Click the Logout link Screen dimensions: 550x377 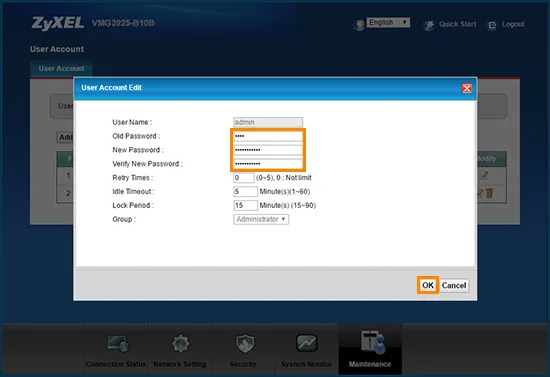[513, 24]
